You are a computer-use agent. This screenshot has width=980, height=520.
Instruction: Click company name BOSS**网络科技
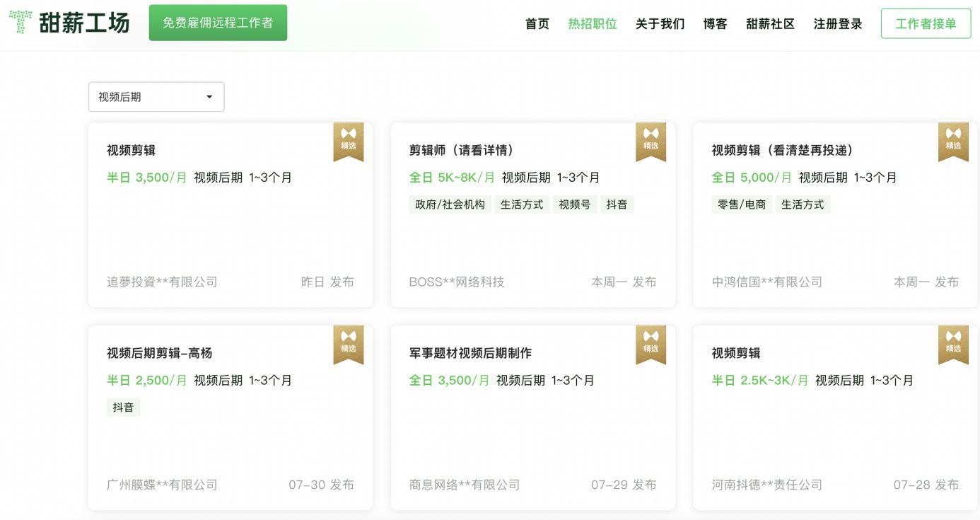457,282
